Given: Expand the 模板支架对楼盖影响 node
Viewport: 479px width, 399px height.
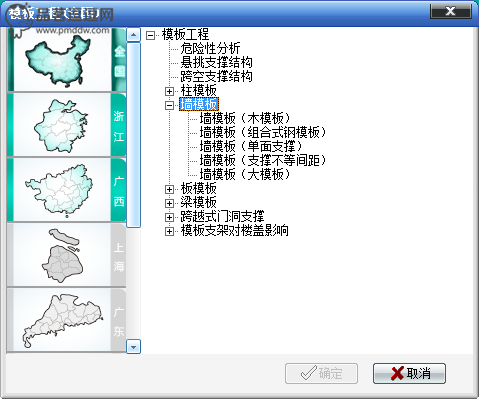Looking at the screenshot, I should pos(169,231).
